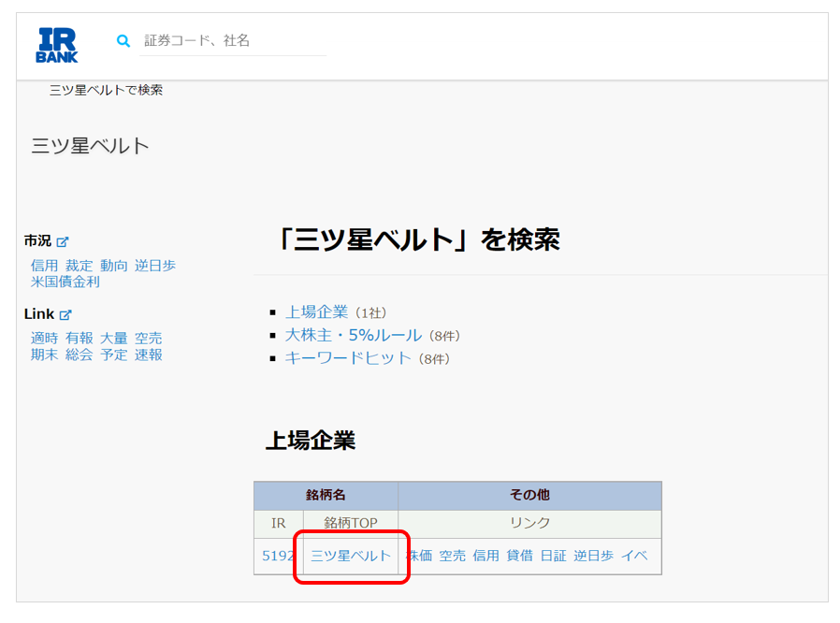Open the 空売 link in sidebar

(x=148, y=339)
